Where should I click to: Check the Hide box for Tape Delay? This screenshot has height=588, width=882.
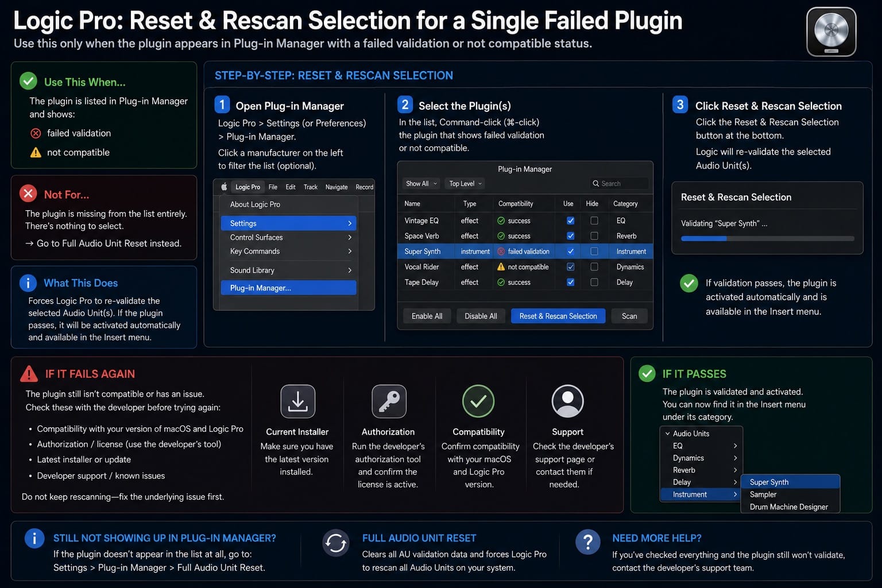pyautogui.click(x=594, y=283)
